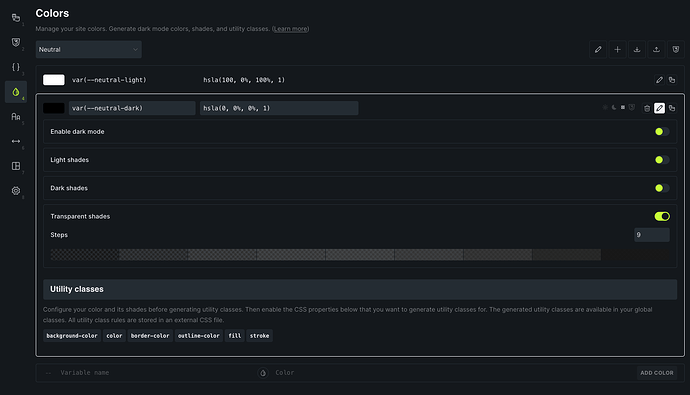Open the Typography (Aa) panel in the sidebar

click(x=16, y=117)
